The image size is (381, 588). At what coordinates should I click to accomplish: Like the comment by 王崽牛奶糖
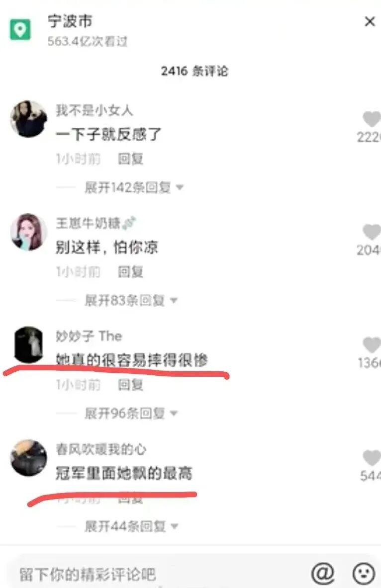point(372,232)
